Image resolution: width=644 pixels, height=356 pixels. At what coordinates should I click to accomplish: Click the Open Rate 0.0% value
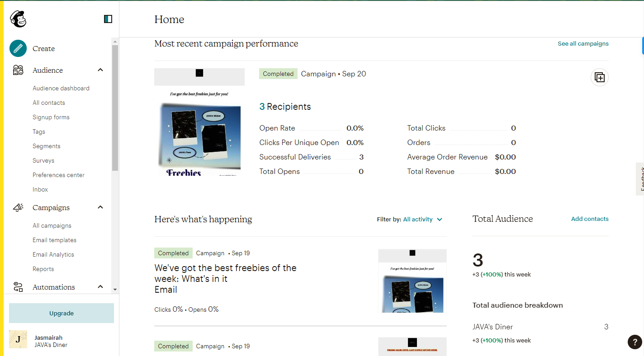point(355,128)
